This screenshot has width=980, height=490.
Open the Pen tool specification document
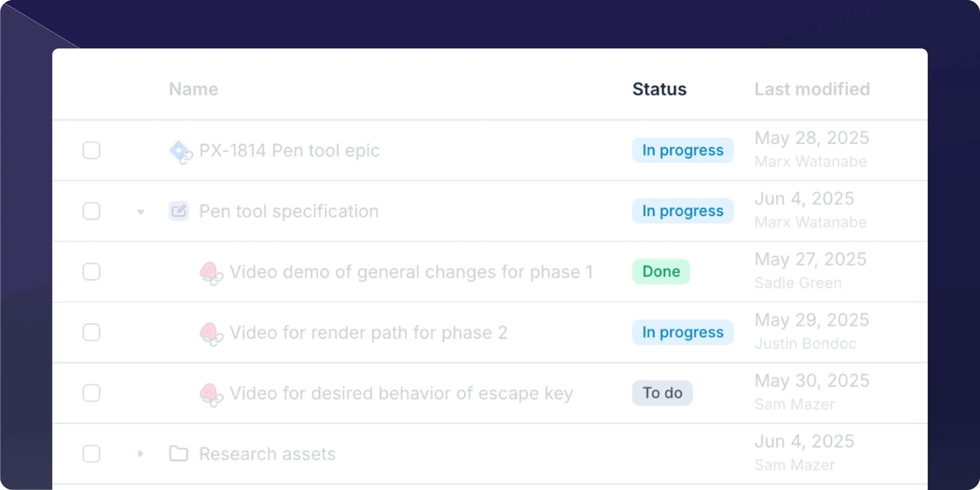(x=288, y=211)
